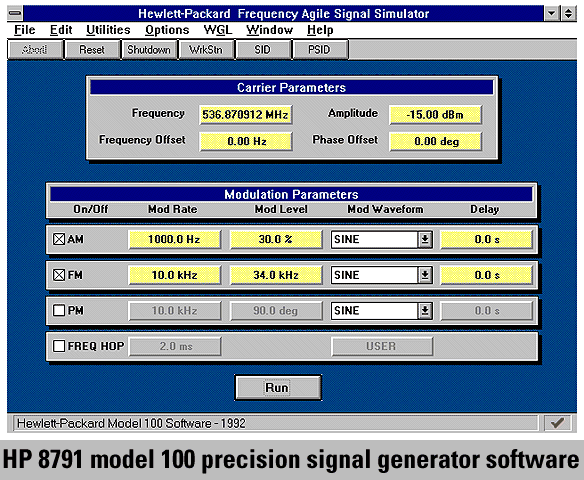
Task: Click the Modulation Parameters panel title
Action: pyautogui.click(x=291, y=194)
